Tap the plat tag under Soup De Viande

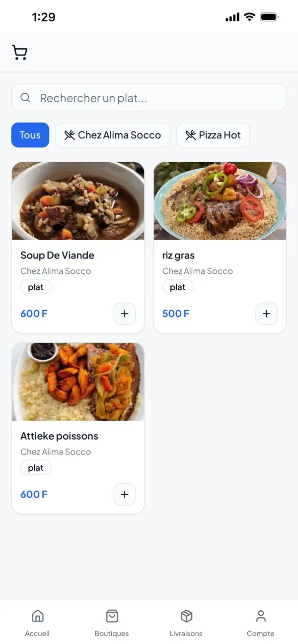[x=36, y=286]
